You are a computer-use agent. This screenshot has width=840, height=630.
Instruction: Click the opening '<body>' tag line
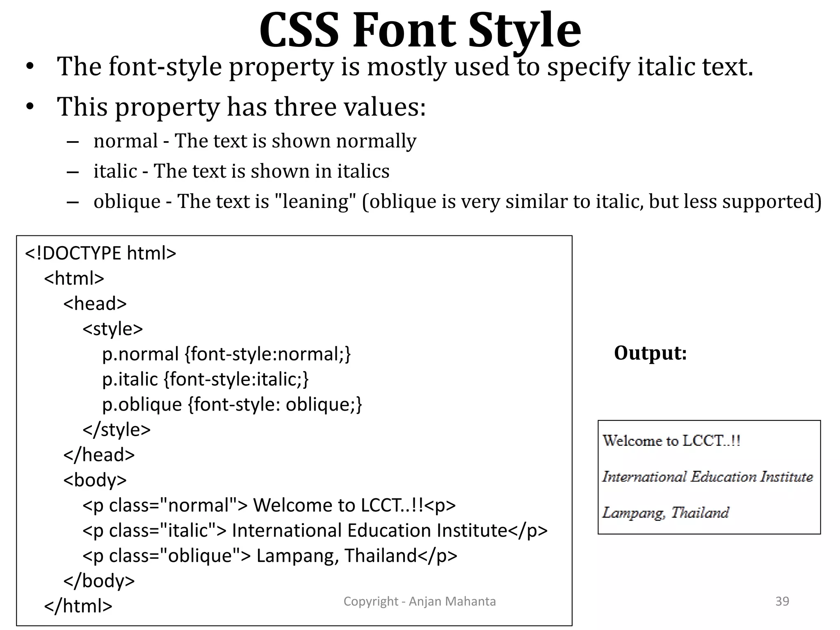[x=95, y=480]
